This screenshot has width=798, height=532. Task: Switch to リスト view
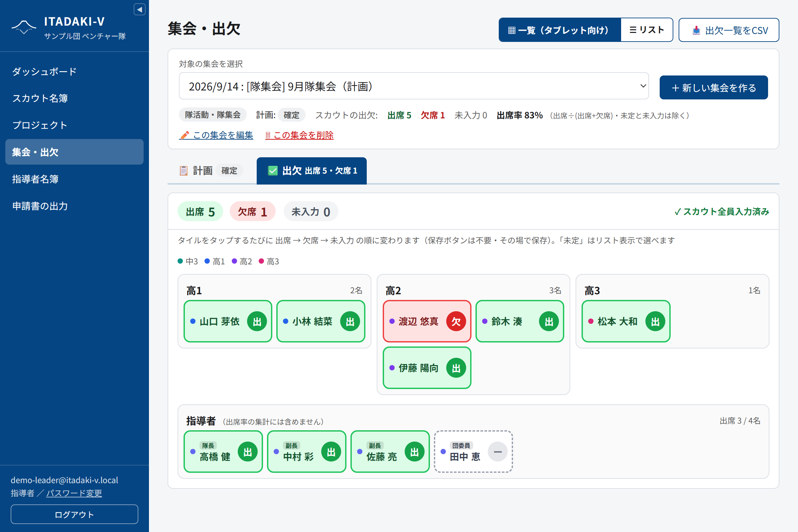point(647,30)
